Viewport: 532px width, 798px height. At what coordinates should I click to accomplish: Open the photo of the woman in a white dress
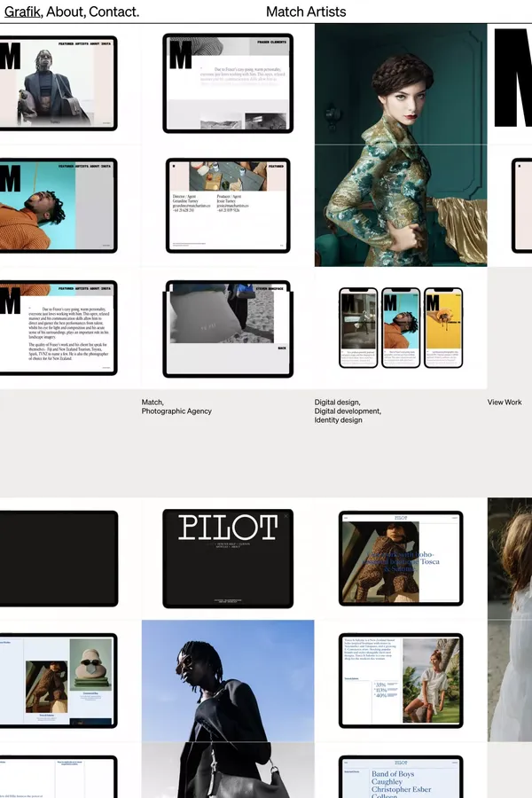(x=510, y=620)
